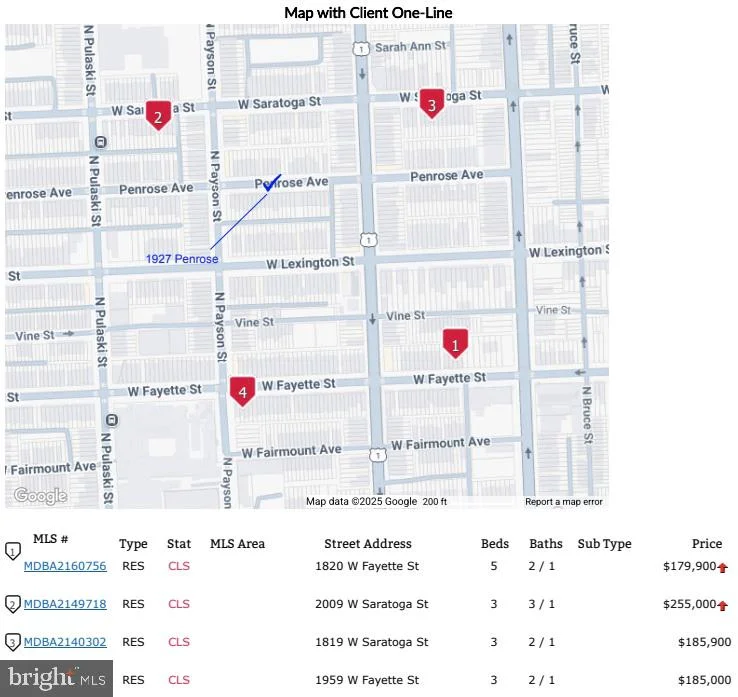Click listing badge number 2 icon

click(13, 604)
